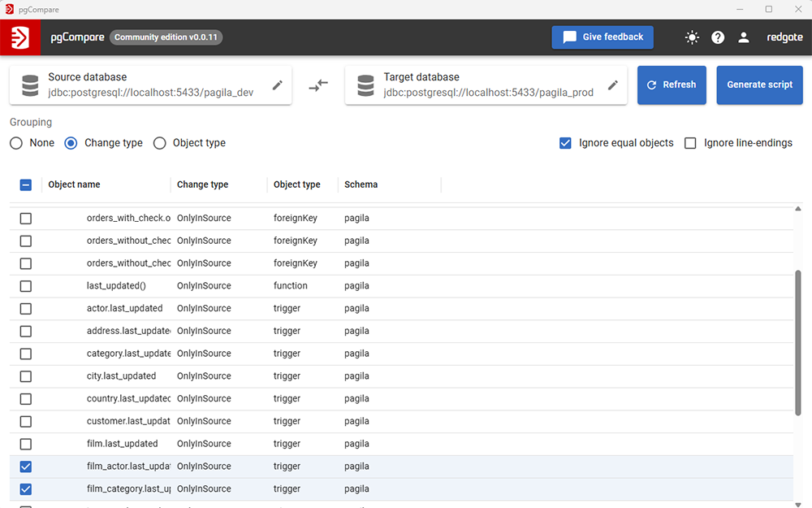Image resolution: width=812 pixels, height=508 pixels.
Task: Edit the target database connection pencil
Action: 613,85
